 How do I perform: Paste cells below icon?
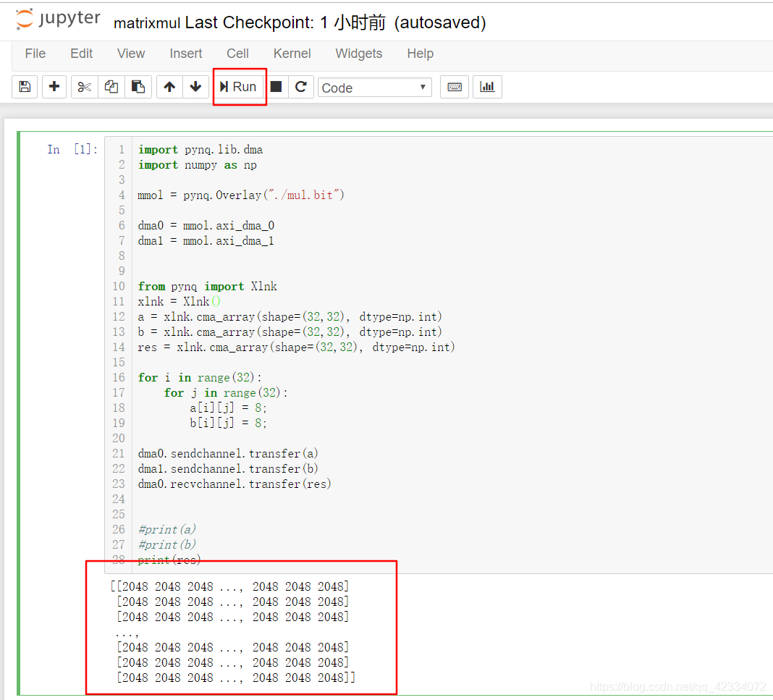(x=138, y=88)
